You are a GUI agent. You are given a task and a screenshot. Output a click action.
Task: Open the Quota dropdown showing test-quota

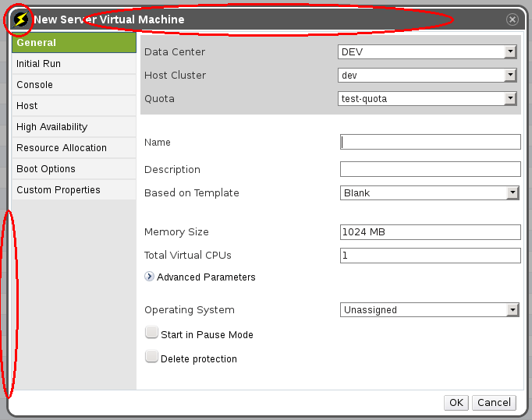[429, 99]
